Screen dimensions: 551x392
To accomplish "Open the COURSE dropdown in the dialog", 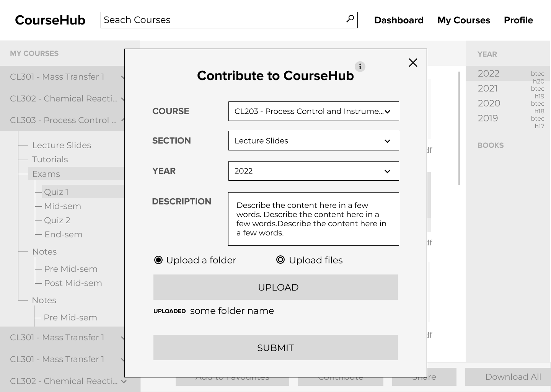I will click(314, 111).
